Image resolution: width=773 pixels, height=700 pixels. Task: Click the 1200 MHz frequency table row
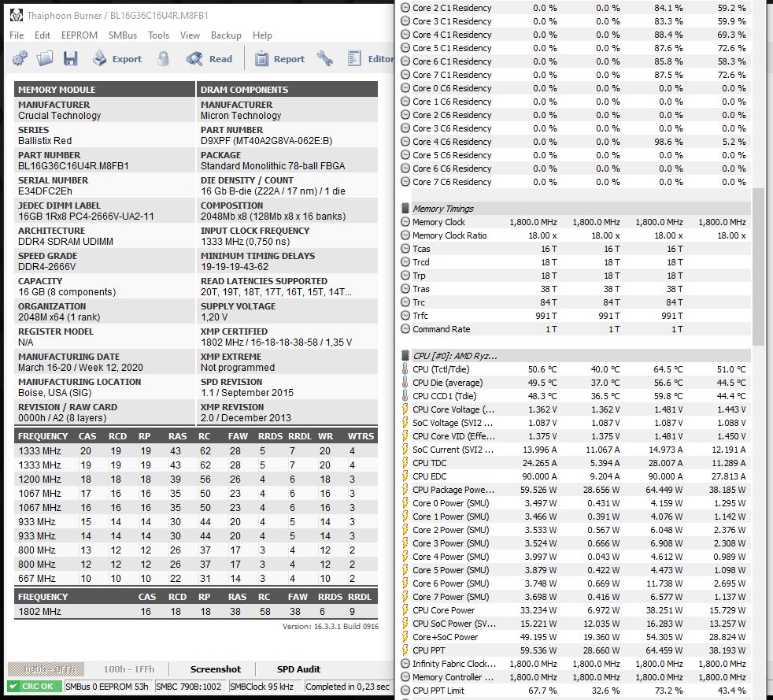[x=196, y=480]
